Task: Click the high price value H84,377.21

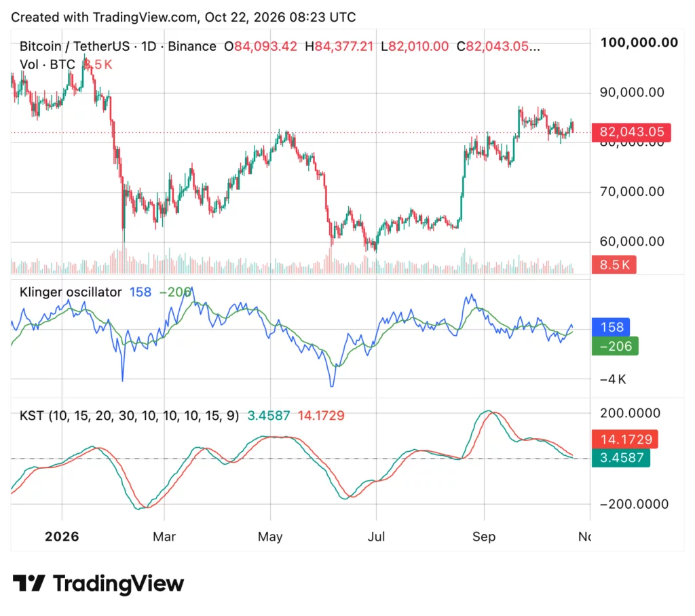Action: click(x=339, y=46)
